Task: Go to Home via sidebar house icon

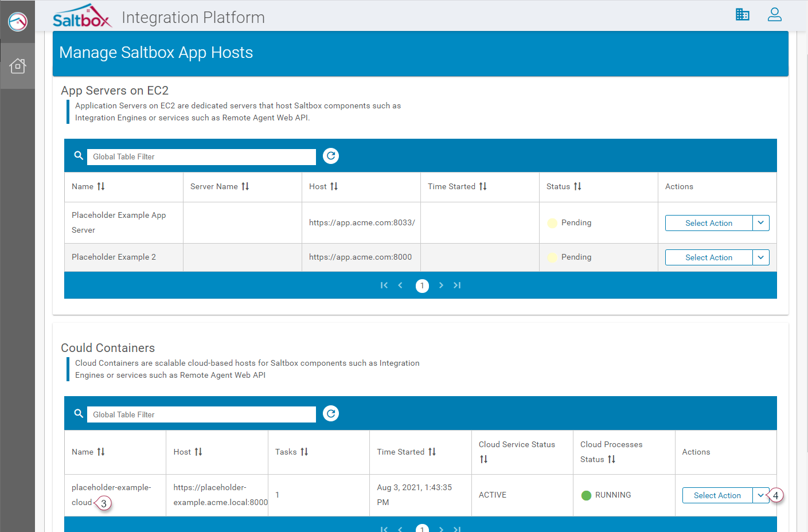Action: (18, 66)
